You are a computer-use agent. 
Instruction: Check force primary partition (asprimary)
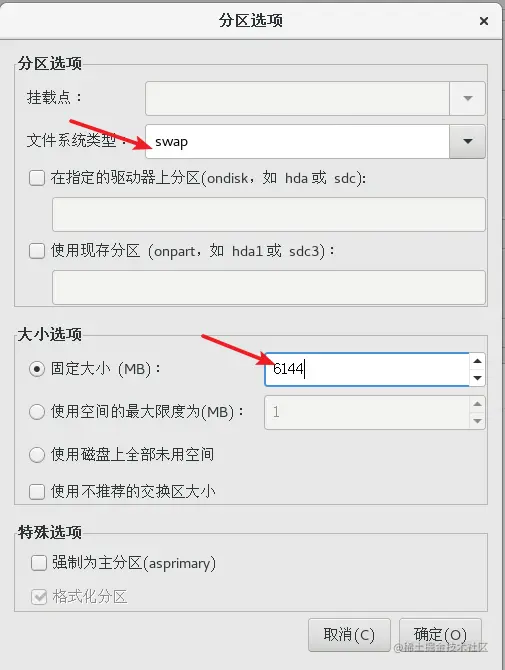[39, 563]
